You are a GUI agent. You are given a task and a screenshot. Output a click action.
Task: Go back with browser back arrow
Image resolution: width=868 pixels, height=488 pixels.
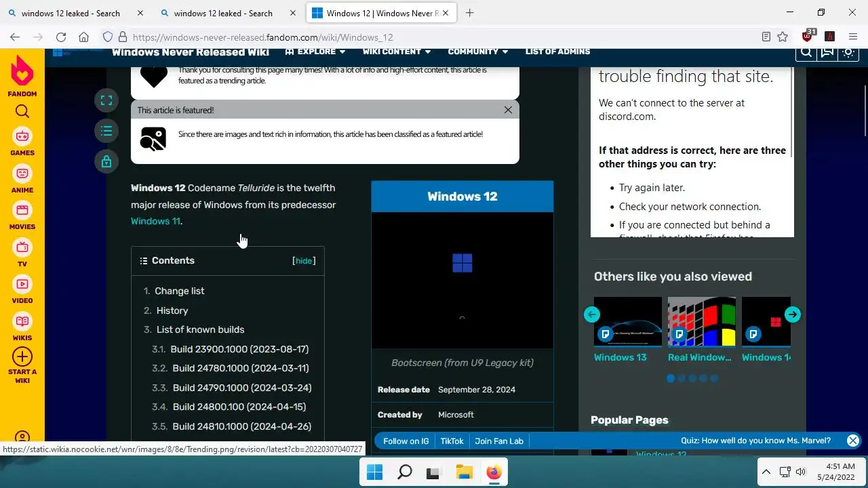tap(15, 37)
